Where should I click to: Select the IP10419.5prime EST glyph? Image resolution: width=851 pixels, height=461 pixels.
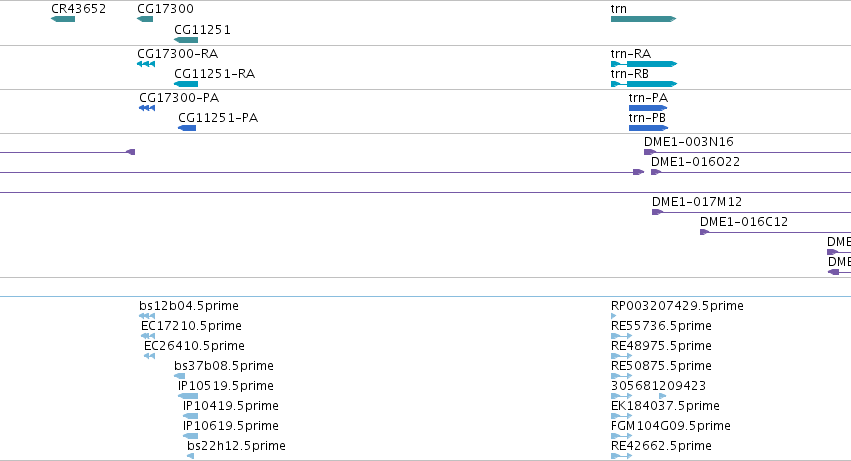[190, 416]
